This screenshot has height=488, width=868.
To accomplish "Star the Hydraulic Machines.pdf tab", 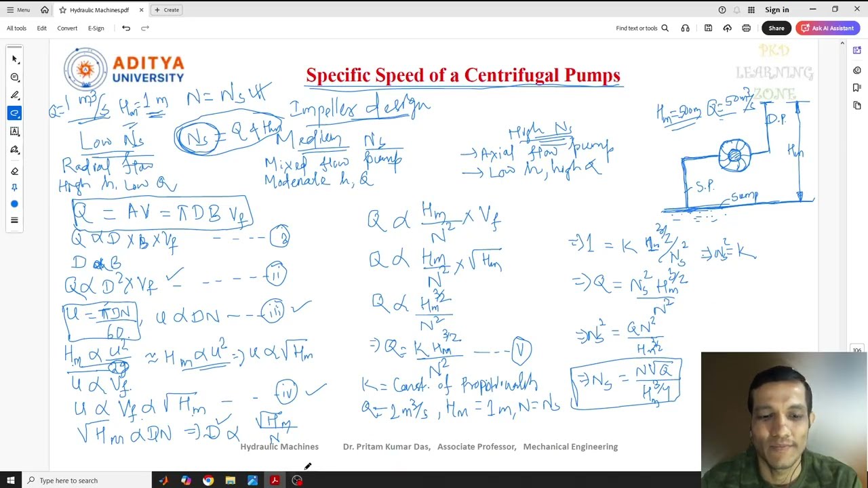I will point(62,10).
